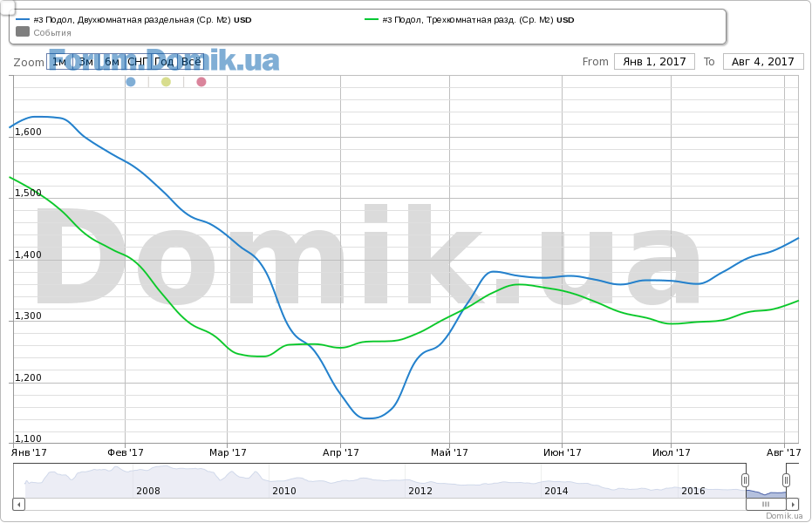
Task: Click the pink event marker dot
Action: coord(201,82)
